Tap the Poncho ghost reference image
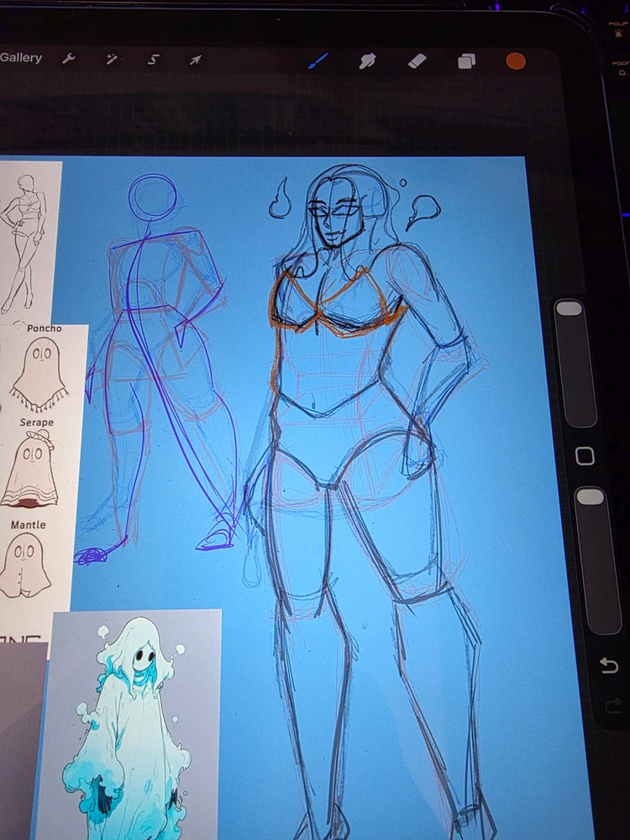Viewport: 630px width, 840px height. (40, 374)
